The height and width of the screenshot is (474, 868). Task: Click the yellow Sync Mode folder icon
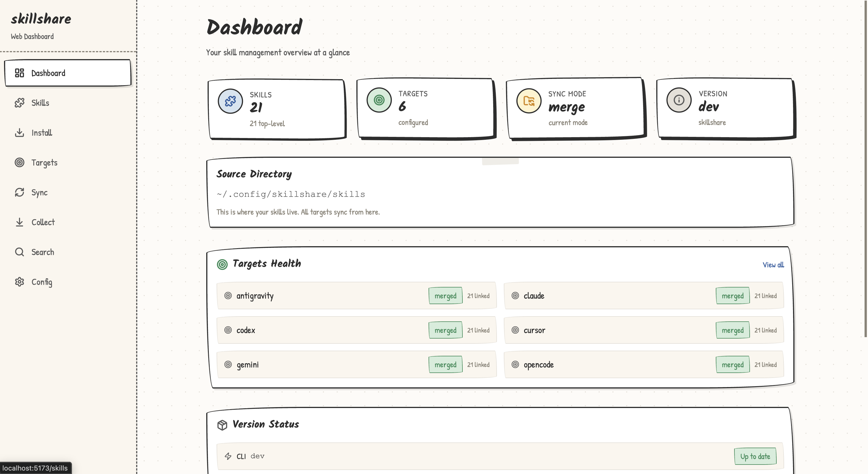tap(529, 100)
